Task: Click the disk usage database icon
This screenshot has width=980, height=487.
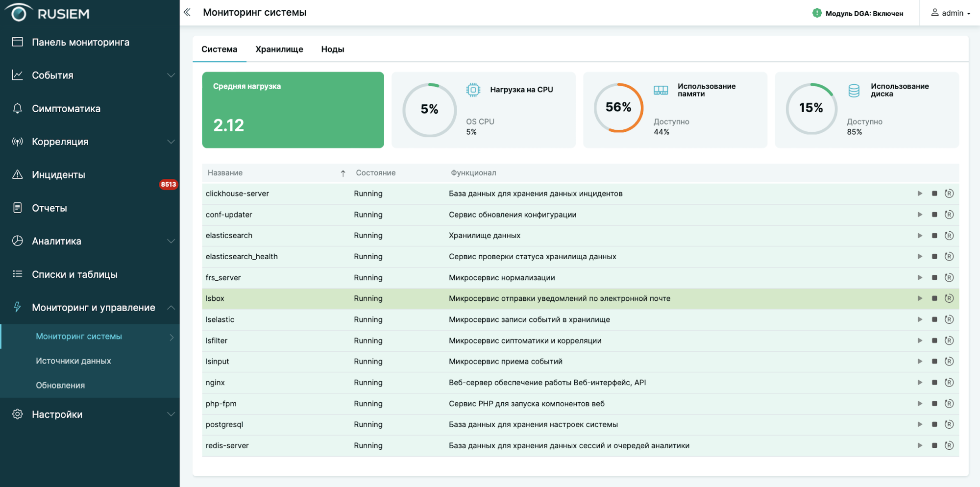Action: [x=854, y=91]
